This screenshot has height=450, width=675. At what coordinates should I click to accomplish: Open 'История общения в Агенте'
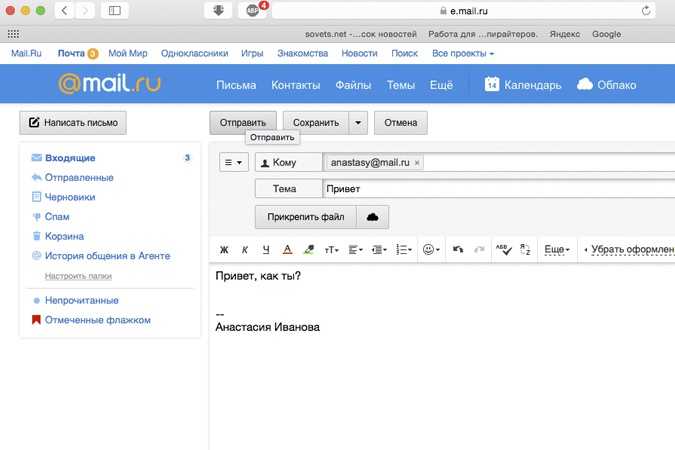click(x=110, y=256)
